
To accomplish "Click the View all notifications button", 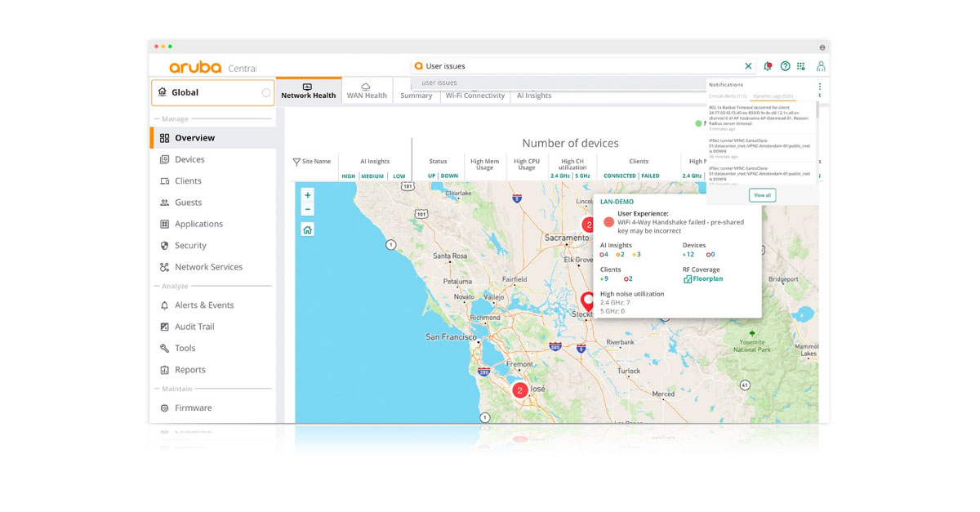I will click(x=762, y=195).
